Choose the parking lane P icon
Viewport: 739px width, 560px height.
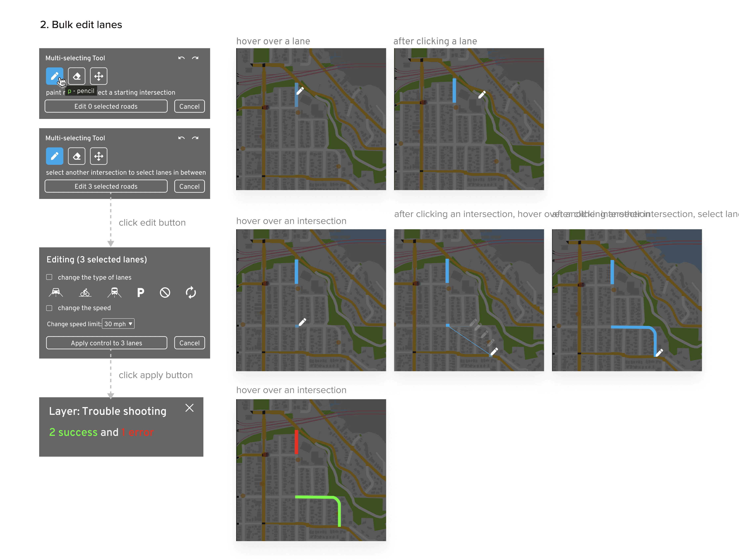[141, 293]
